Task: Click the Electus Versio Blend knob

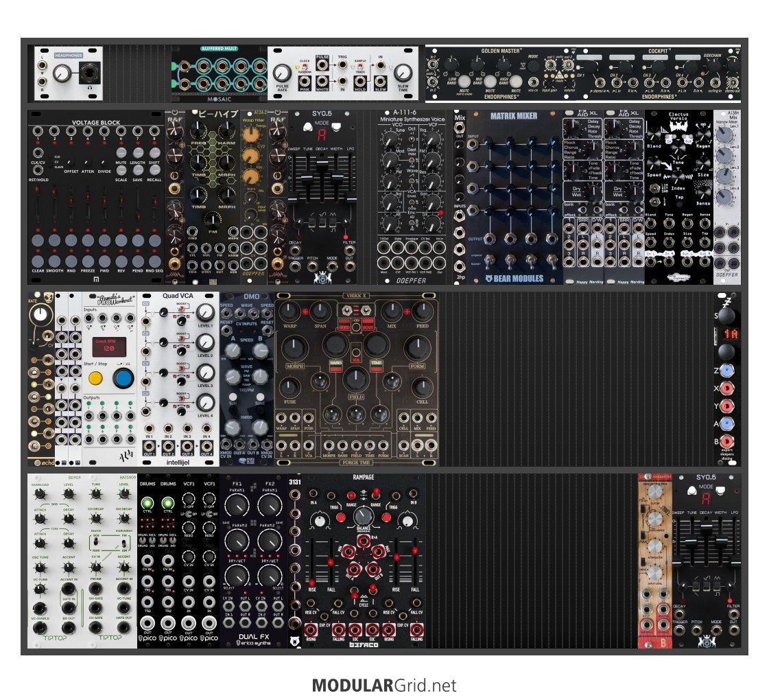Action: (654, 135)
